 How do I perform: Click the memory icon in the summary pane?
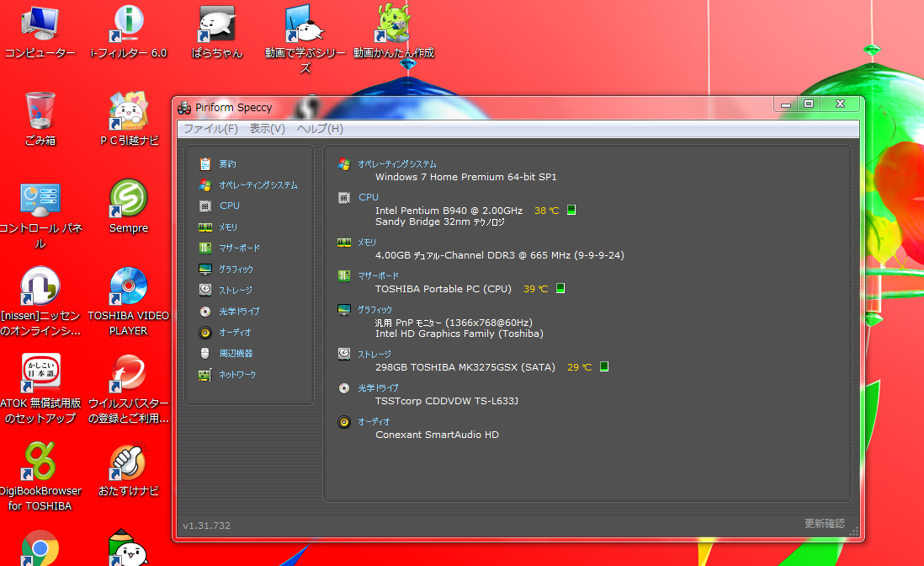344,243
